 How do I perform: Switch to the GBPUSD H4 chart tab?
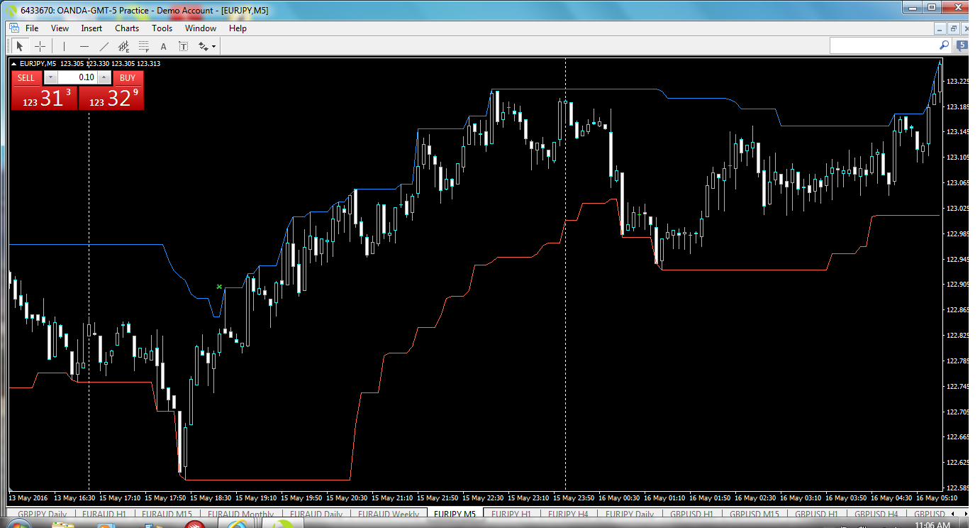(x=876, y=514)
